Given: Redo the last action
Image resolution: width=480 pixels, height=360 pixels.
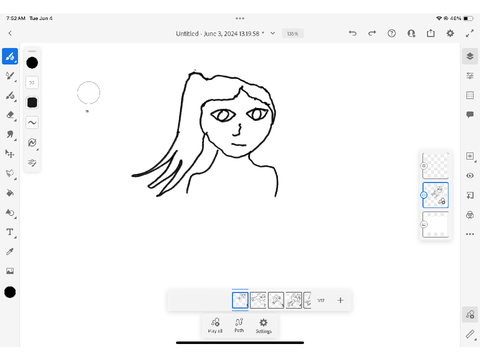Looking at the screenshot, I should coord(372,33).
